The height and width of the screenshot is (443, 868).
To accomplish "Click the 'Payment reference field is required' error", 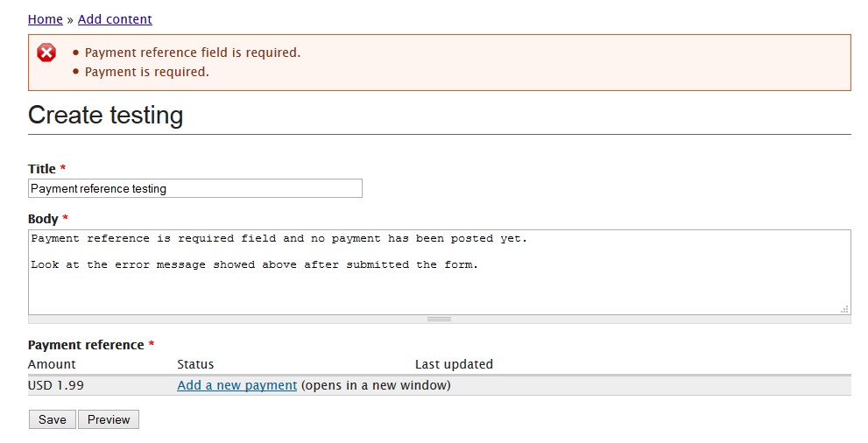I will (x=192, y=53).
